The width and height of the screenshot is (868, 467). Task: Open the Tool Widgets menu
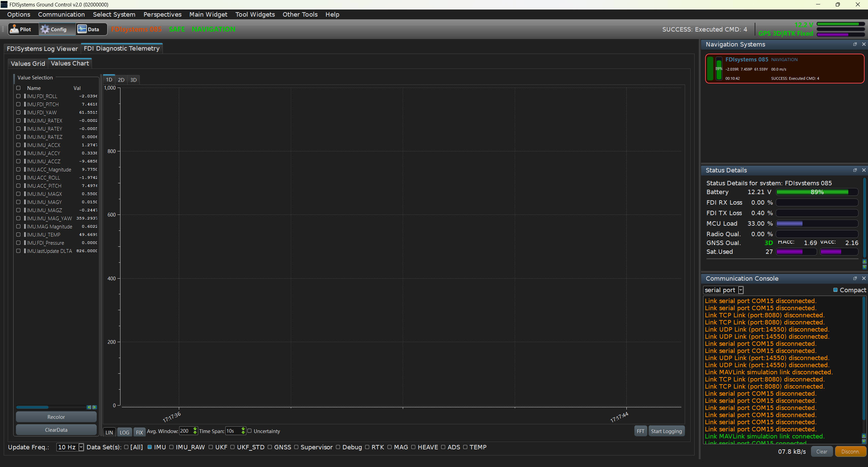click(255, 14)
